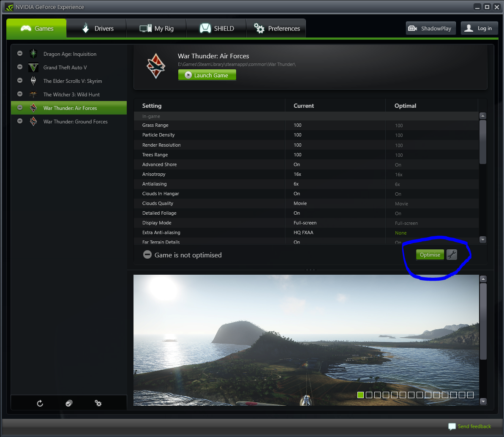Go to the SHIELD tab
504x437 pixels.
(x=216, y=28)
